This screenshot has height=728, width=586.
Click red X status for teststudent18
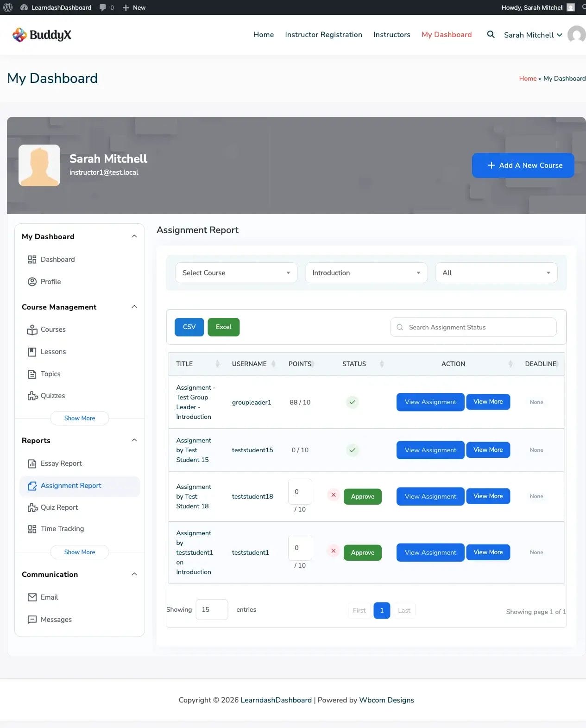point(333,494)
